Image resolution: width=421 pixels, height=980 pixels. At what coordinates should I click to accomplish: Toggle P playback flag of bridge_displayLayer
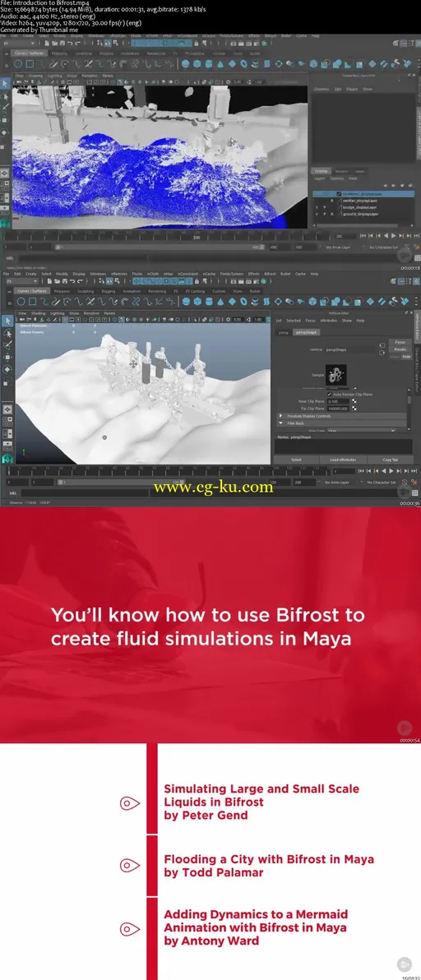[x=324, y=207]
